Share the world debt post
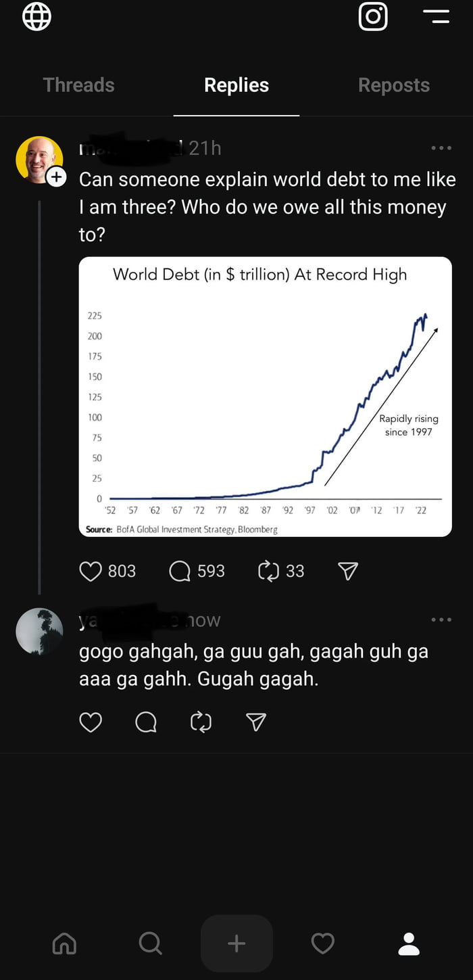473x980 pixels. click(x=347, y=571)
